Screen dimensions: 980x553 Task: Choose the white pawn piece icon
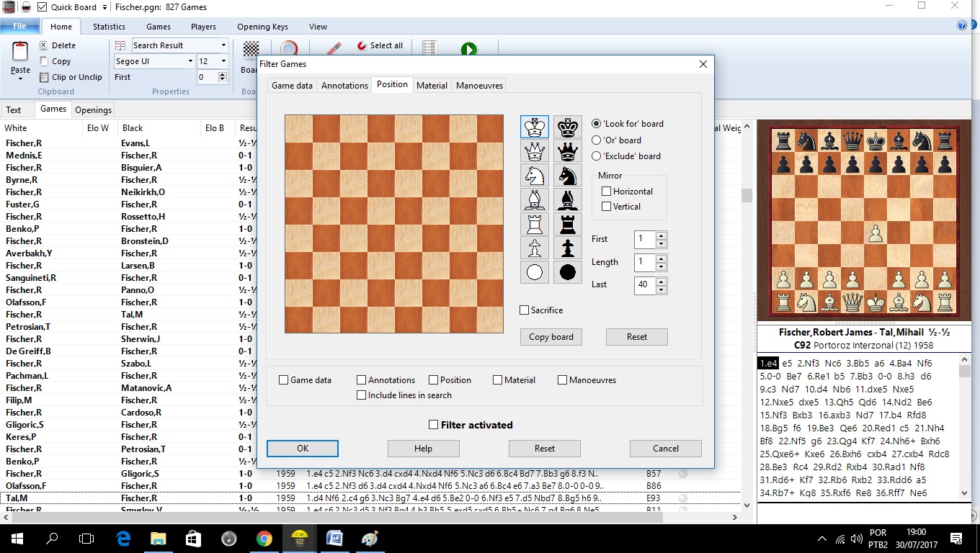click(x=533, y=248)
